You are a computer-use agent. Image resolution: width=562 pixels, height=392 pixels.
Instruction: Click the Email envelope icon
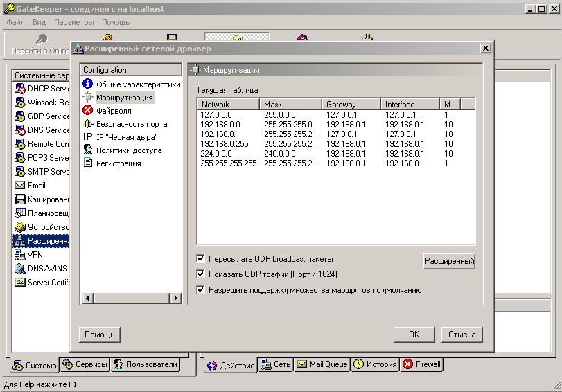(19, 185)
